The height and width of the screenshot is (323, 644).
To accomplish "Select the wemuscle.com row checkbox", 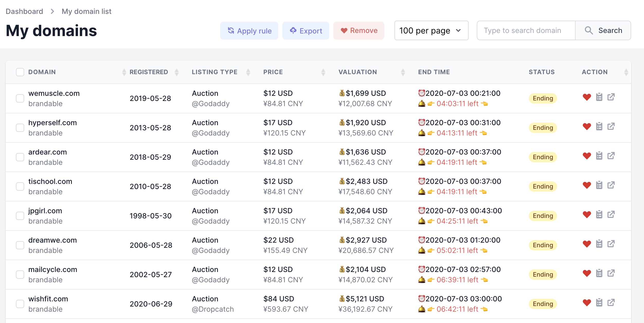I will 20,98.
